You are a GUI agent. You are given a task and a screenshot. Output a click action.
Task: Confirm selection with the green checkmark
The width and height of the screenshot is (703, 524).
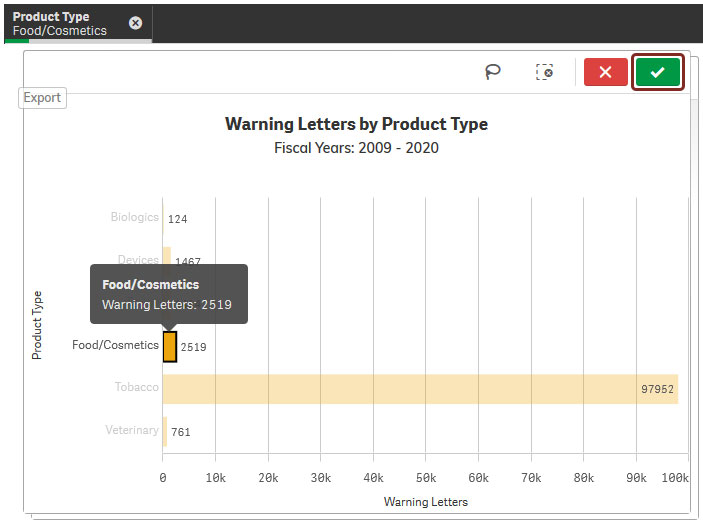click(x=657, y=72)
